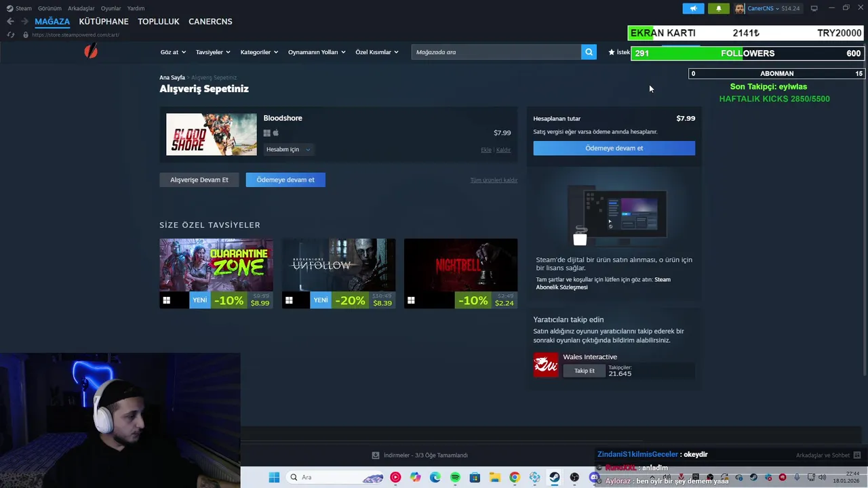Click the Wales Interactive logo
The height and width of the screenshot is (488, 868).
545,365
